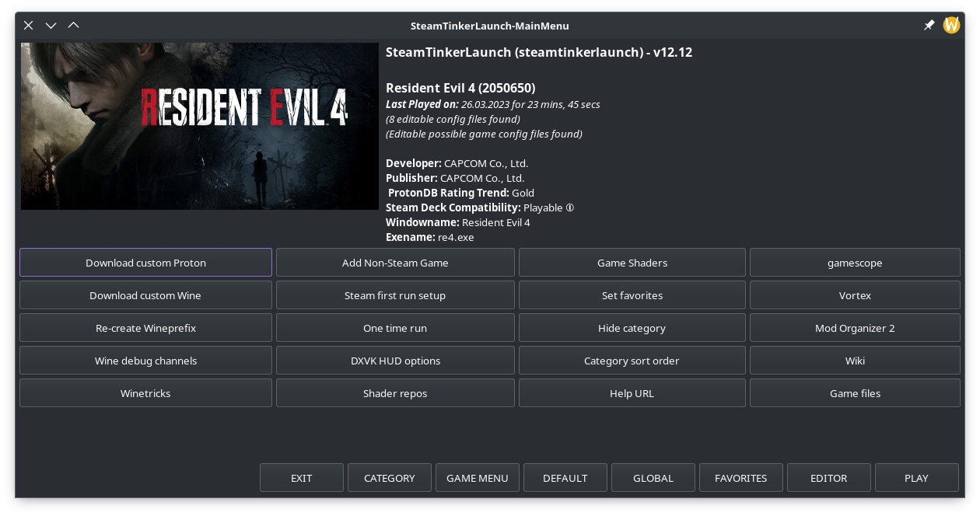This screenshot has width=980, height=516.
Task: Click the yellow W application icon
Action: coord(951,26)
